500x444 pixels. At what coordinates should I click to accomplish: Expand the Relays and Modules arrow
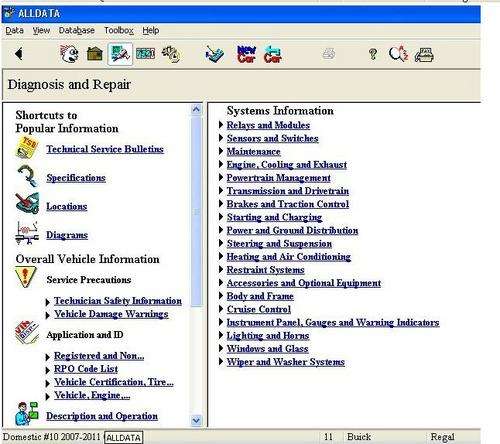[221, 125]
